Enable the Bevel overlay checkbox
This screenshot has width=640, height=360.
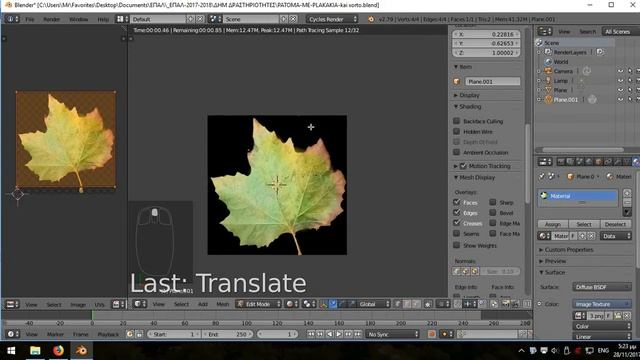click(493, 213)
